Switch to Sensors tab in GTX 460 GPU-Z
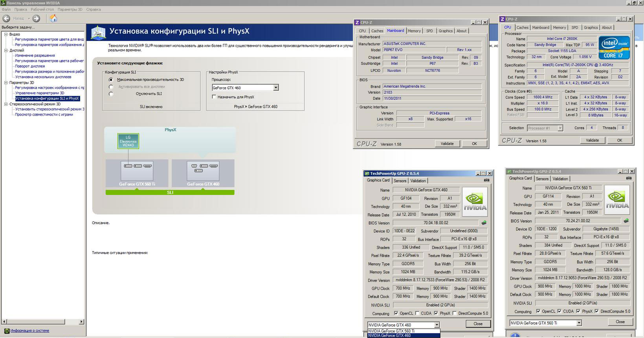644x338 pixels. (400, 181)
